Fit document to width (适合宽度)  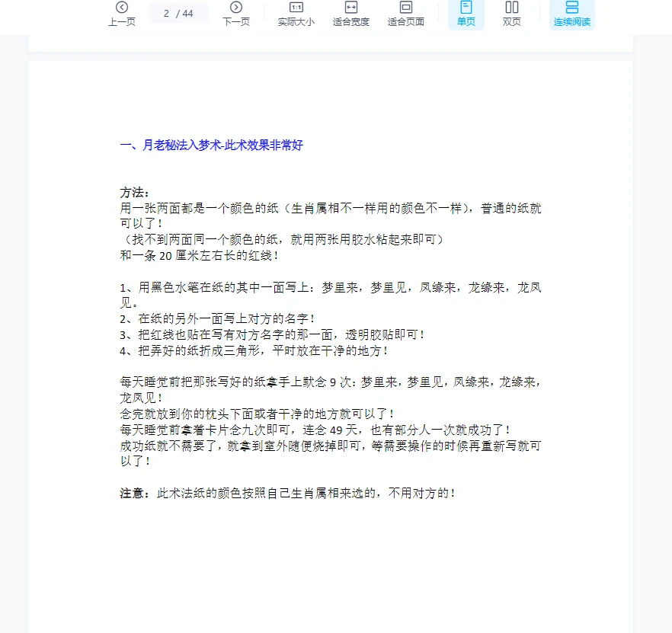pos(351,14)
